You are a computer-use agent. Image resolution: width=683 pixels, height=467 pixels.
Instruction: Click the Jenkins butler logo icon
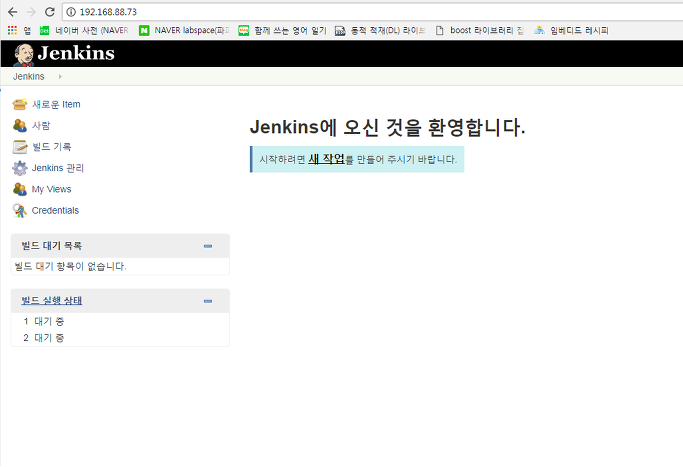coord(24,55)
